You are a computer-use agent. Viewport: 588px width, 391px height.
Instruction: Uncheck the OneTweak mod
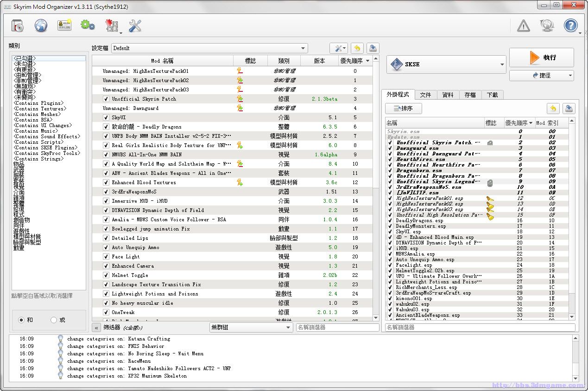tap(106, 312)
